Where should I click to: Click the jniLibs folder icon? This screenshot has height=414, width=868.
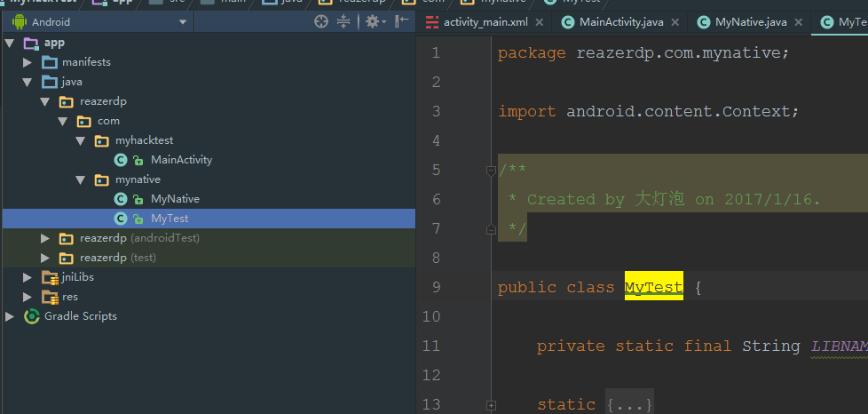(x=51, y=278)
